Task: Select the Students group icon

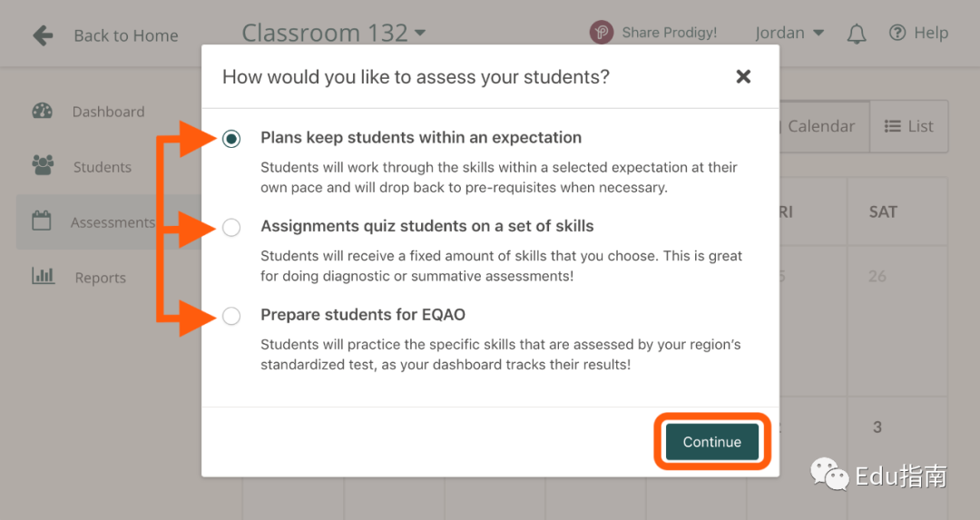Action: (x=43, y=166)
